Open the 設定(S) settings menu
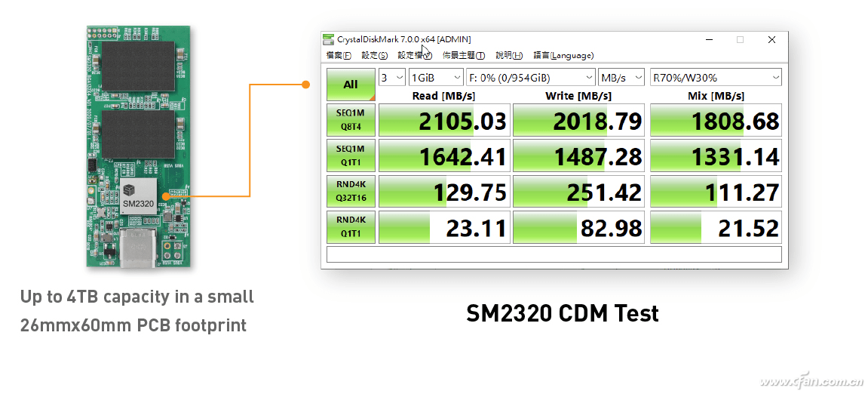The image size is (868, 394). 374,56
